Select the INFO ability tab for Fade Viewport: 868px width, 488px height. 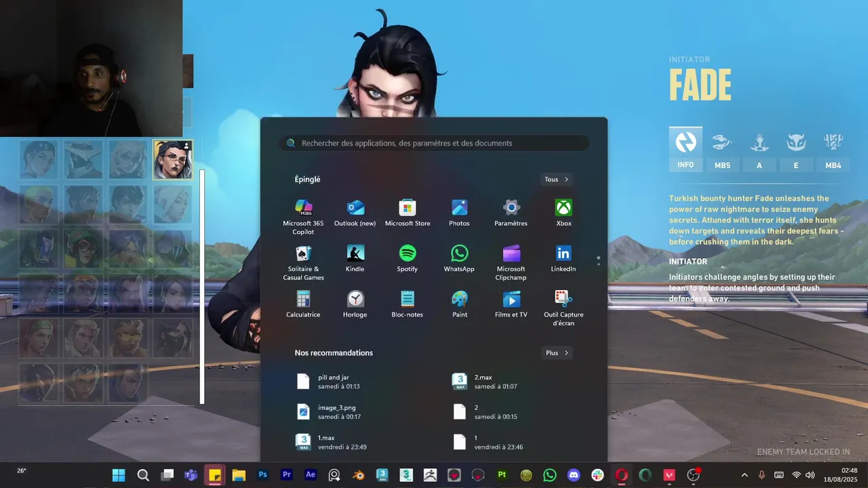tap(686, 149)
